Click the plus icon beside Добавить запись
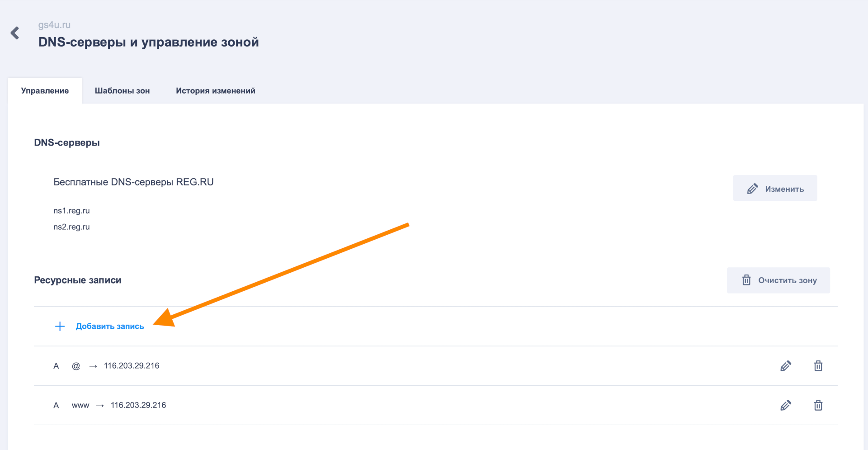 pos(60,327)
